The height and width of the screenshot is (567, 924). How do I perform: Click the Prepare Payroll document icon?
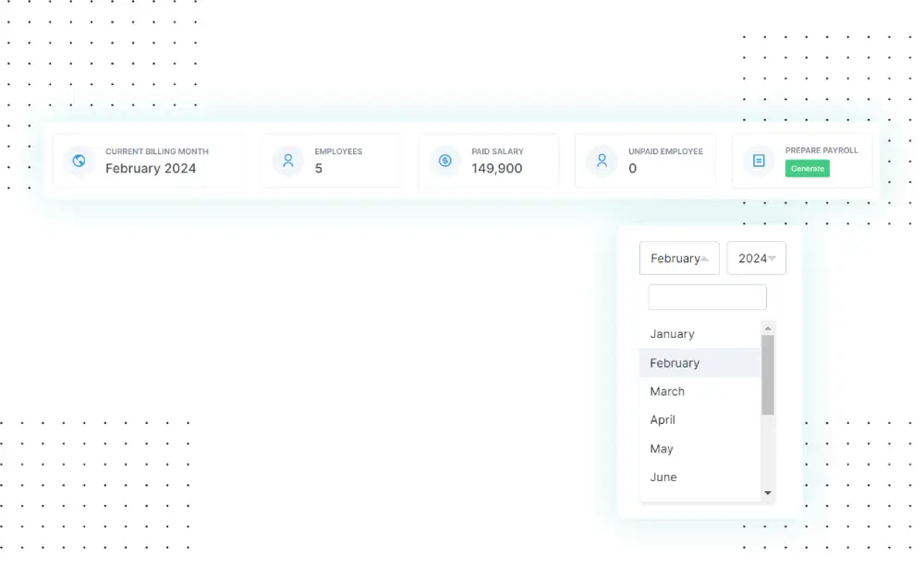759,161
